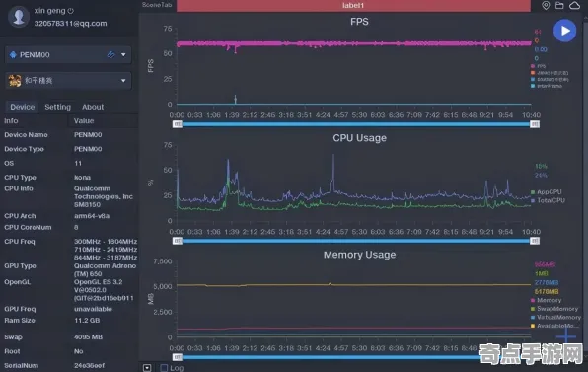Expand the PENM00 device dropdown arrow

[123, 54]
